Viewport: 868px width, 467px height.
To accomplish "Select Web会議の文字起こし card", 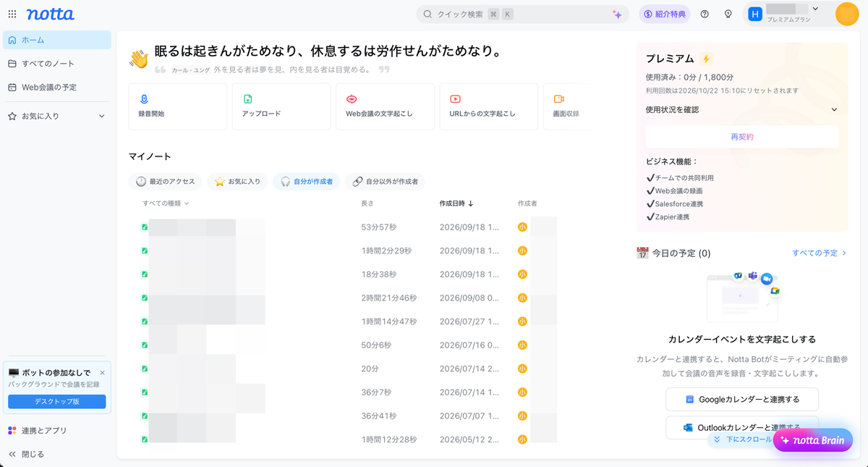I will coord(385,106).
